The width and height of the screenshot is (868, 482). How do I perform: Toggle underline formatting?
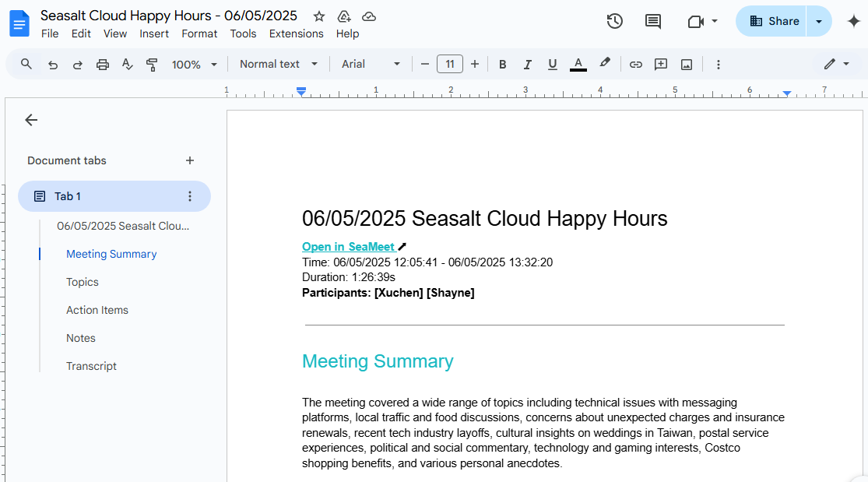[x=553, y=65]
